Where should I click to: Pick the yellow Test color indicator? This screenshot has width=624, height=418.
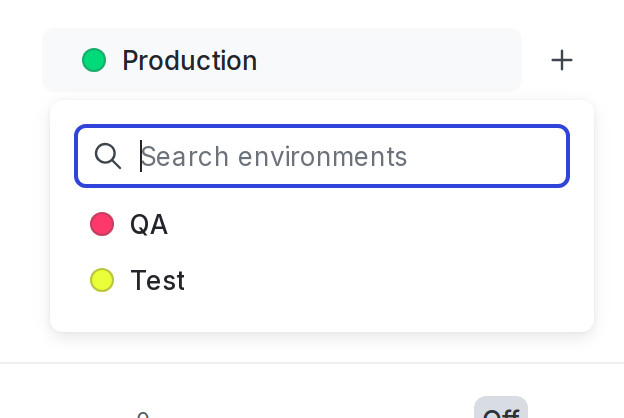(102, 280)
